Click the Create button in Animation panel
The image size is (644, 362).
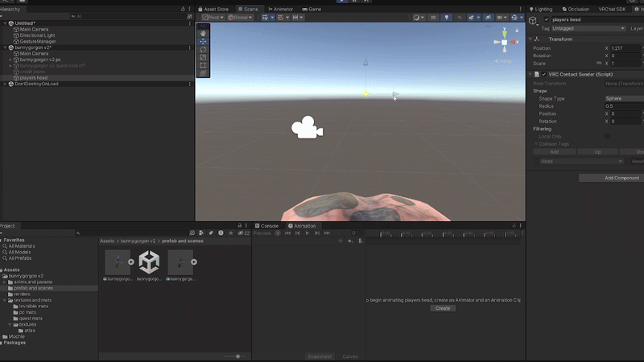pyautogui.click(x=443, y=308)
